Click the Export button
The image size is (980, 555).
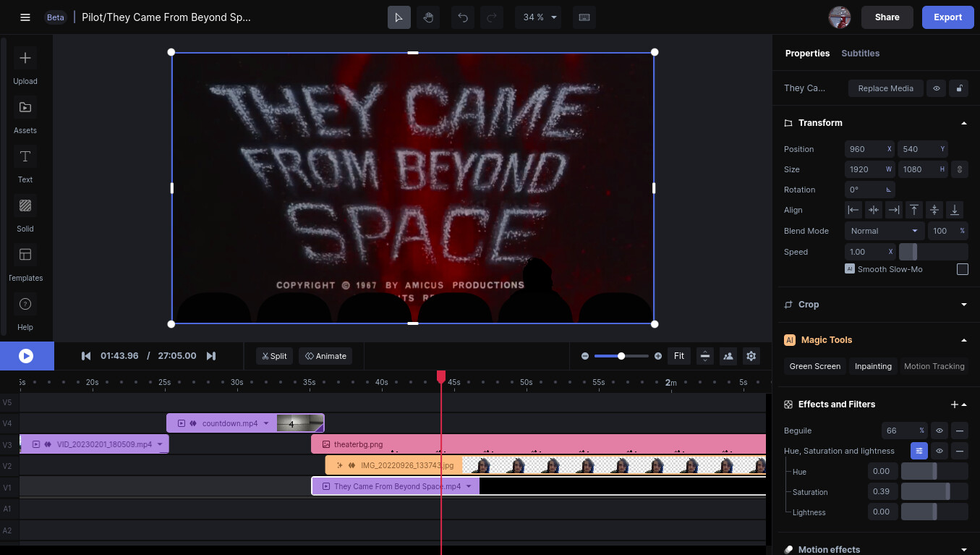[x=947, y=17]
